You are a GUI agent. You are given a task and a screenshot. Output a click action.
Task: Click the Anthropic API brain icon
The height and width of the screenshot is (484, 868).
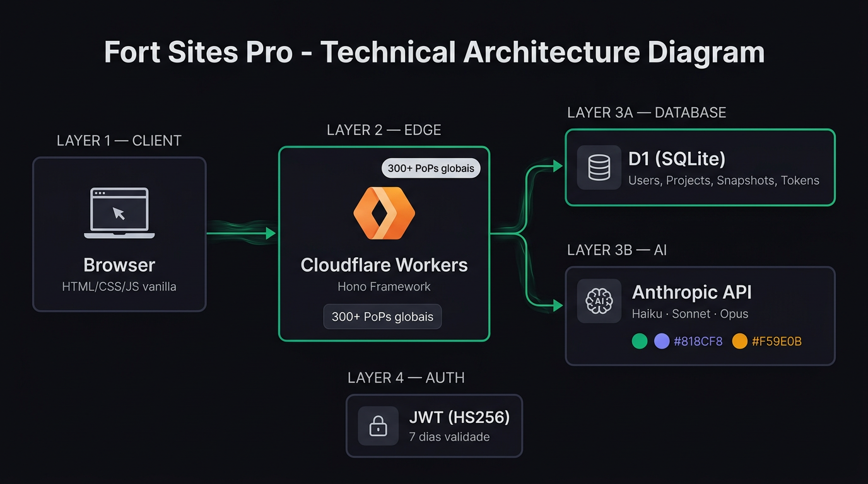tap(599, 301)
